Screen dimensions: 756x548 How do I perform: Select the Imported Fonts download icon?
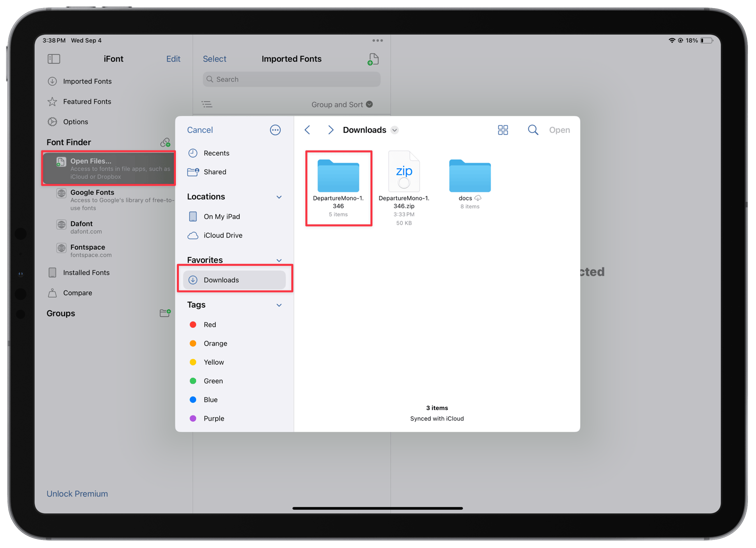(52, 81)
